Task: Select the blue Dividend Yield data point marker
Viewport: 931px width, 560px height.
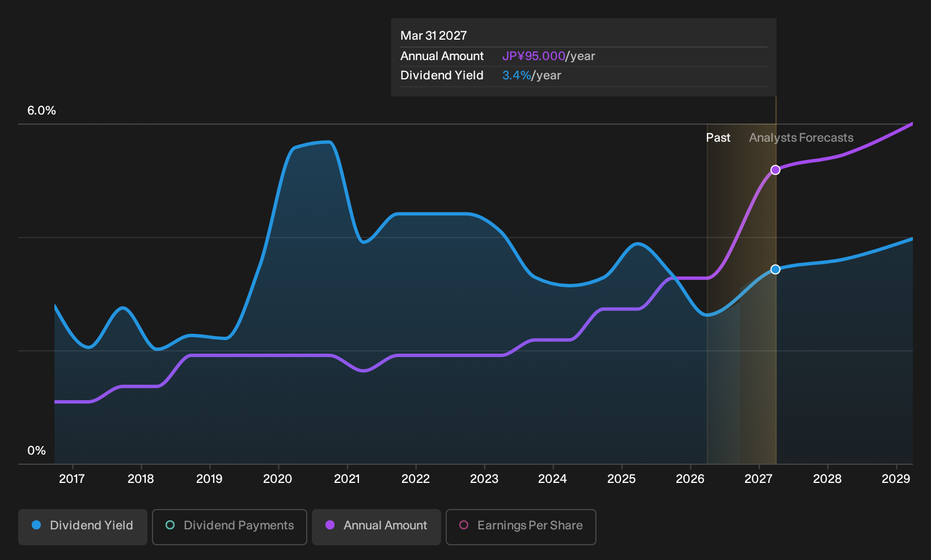Action: [775, 269]
